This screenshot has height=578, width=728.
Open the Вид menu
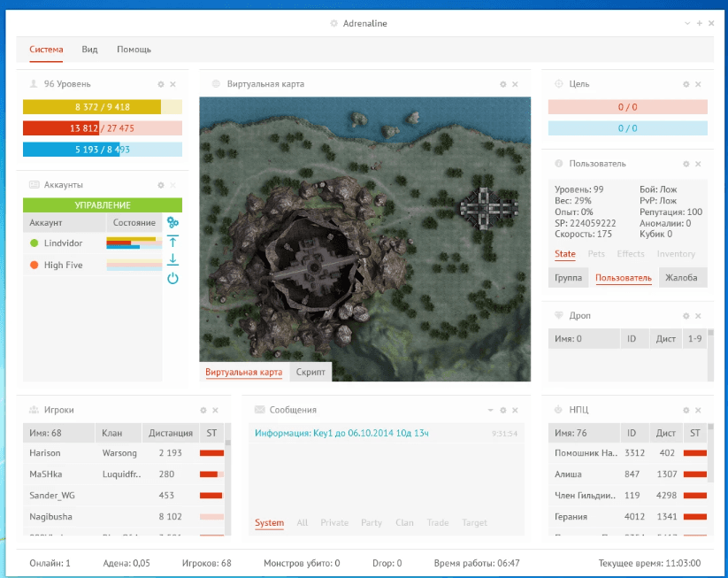click(89, 50)
